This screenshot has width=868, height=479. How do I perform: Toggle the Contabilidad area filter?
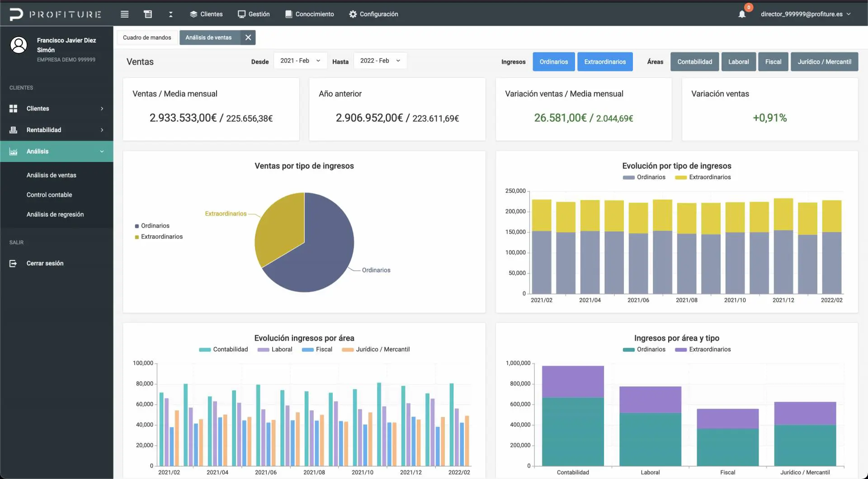coord(694,62)
